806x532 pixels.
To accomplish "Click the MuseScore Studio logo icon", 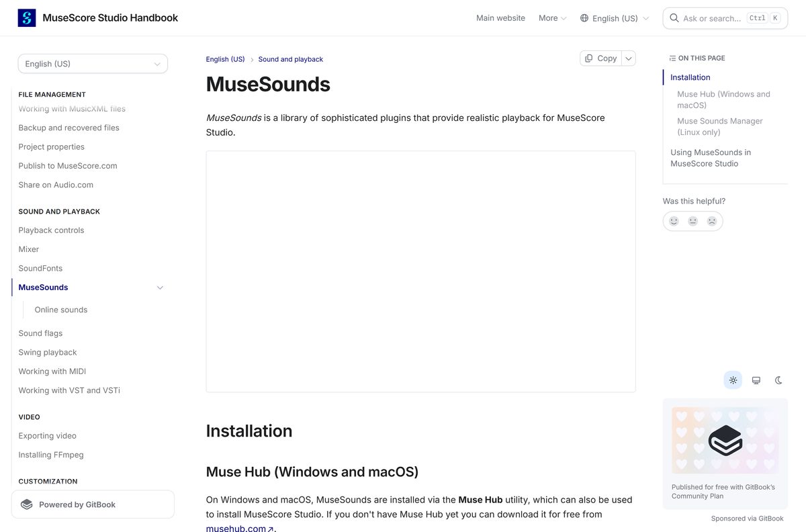I will (27, 18).
